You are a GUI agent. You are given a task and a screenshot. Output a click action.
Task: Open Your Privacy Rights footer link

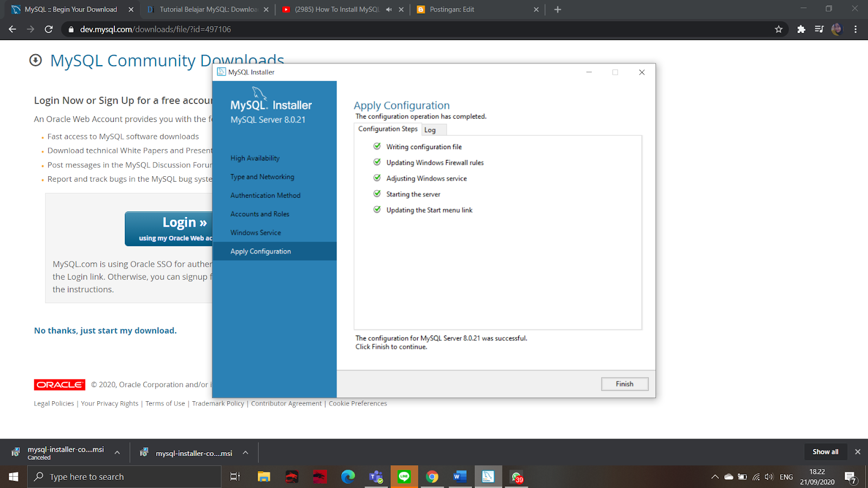pyautogui.click(x=110, y=403)
